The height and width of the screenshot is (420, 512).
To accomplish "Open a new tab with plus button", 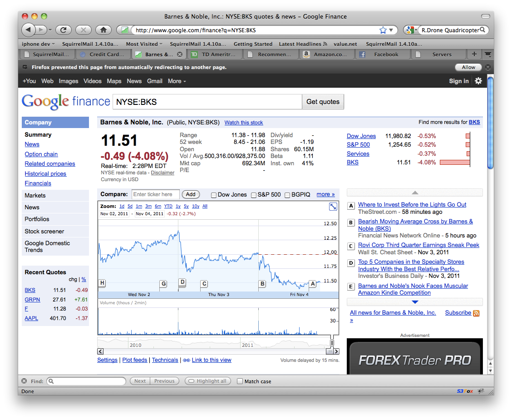I will click(x=474, y=54).
